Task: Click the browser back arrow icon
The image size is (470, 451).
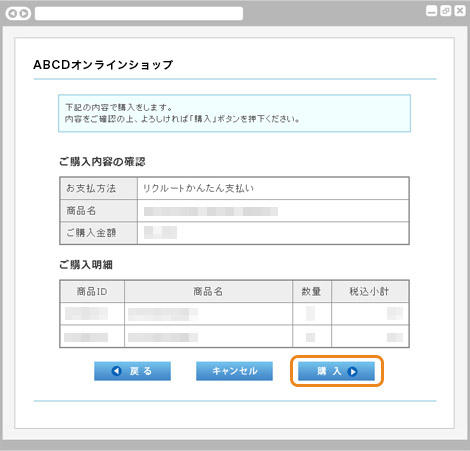Action: click(13, 14)
